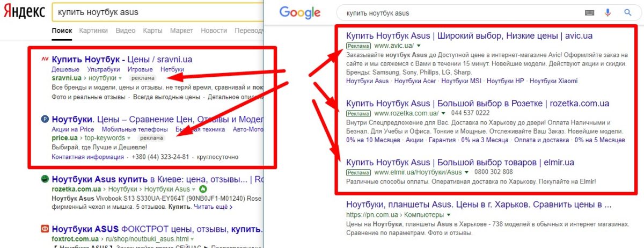Open the Маркет tab in Yandex
Screen dimensions: 644x248
181,31
